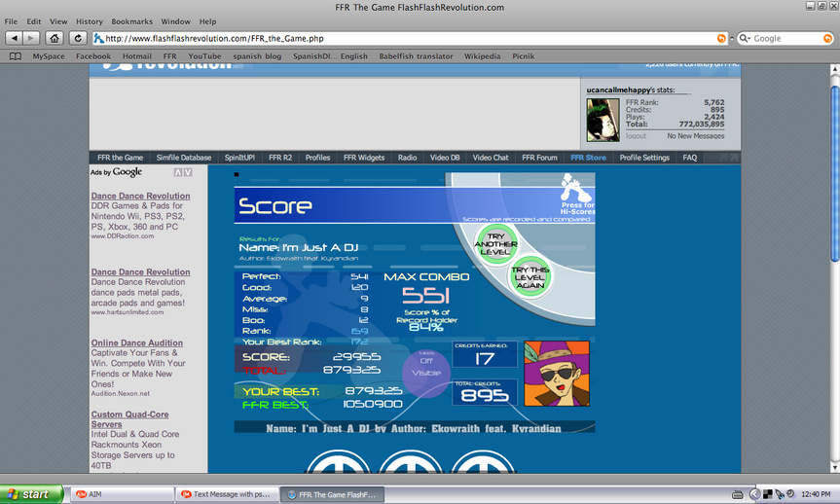Open the History menu
The width and height of the screenshot is (840, 504).
(x=90, y=21)
